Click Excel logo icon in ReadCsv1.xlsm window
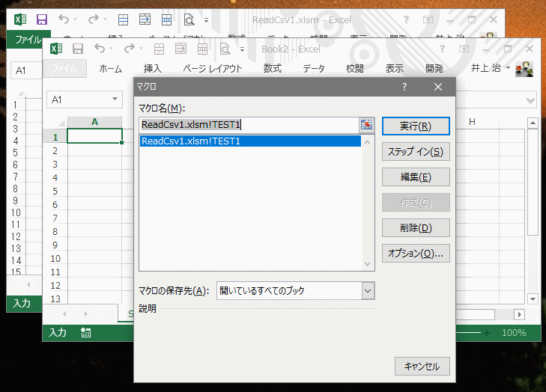The width and height of the screenshot is (546, 392). 20,19
